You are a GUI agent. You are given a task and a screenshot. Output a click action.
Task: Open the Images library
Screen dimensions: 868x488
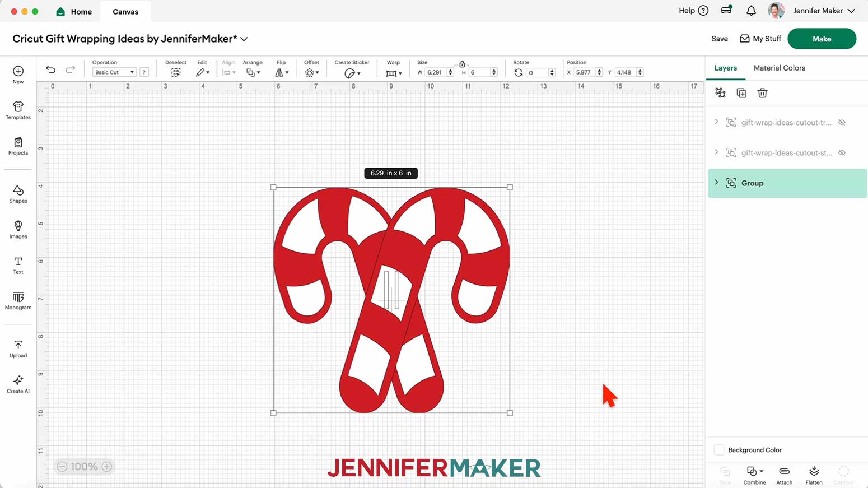(18, 229)
